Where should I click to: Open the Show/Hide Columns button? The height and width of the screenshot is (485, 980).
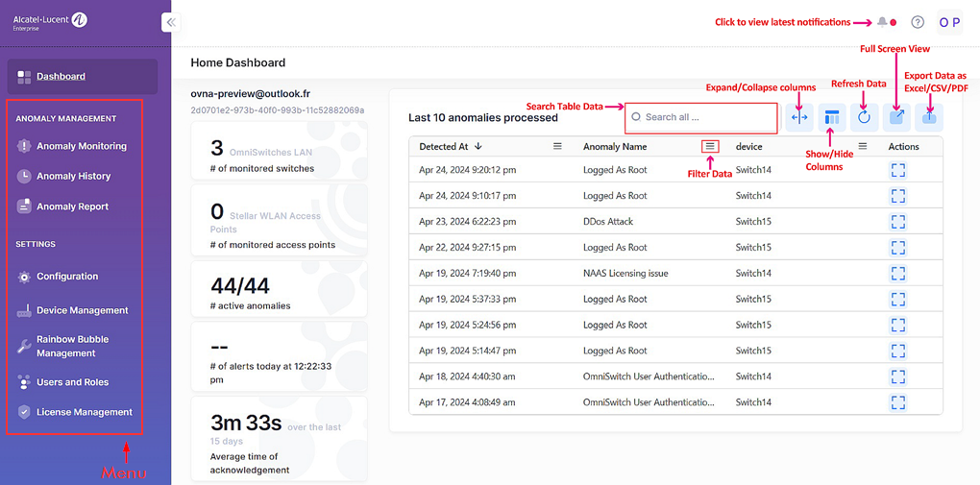[x=832, y=117]
